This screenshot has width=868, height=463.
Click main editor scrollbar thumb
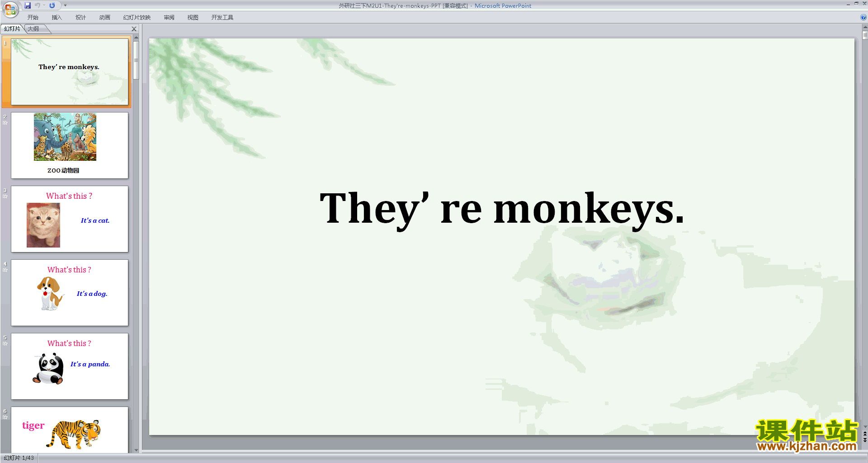(x=865, y=35)
